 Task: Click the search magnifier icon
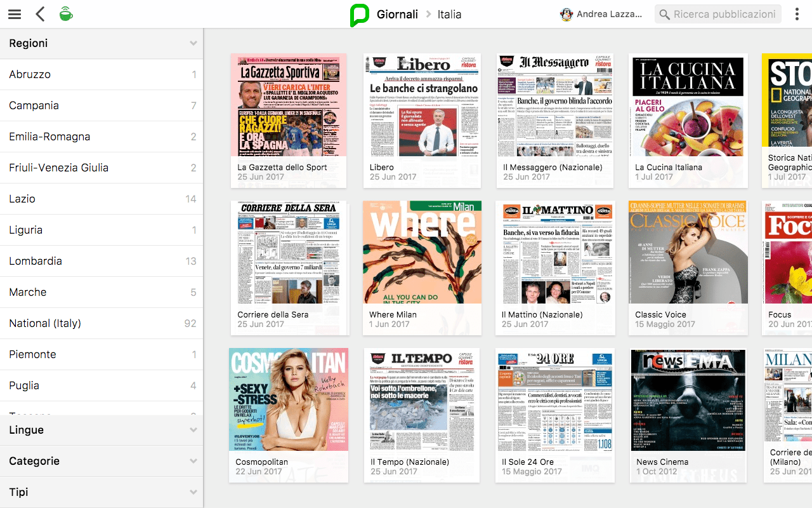click(x=665, y=14)
